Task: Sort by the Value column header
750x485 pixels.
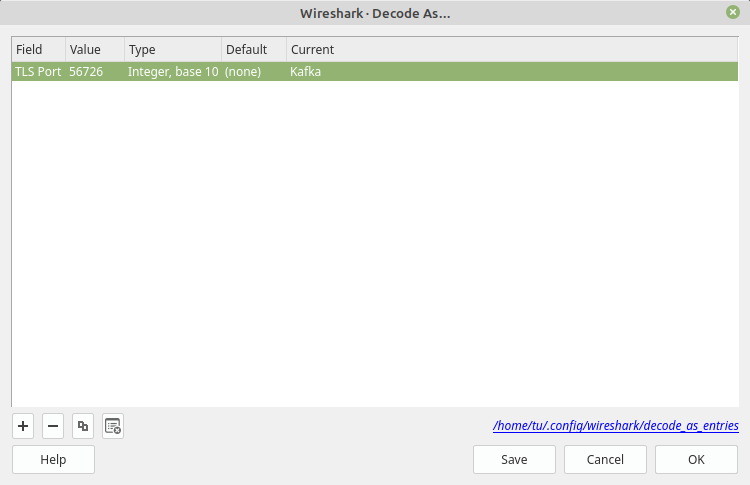Action: point(94,49)
